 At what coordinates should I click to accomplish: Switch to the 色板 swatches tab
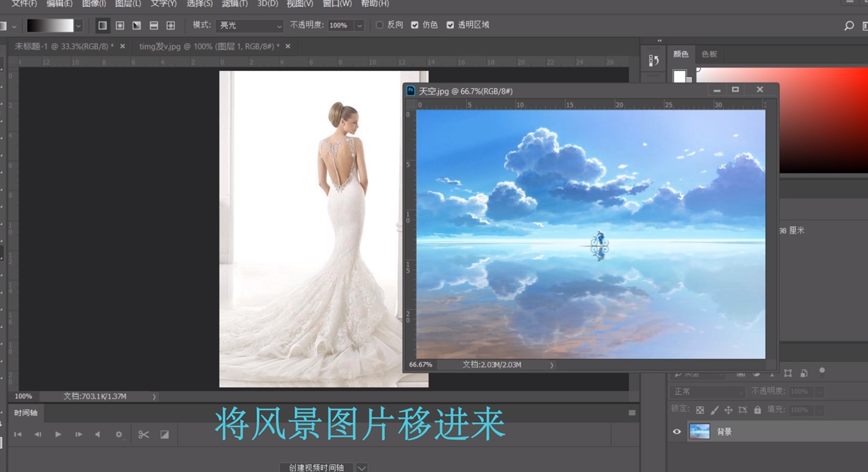(709, 53)
